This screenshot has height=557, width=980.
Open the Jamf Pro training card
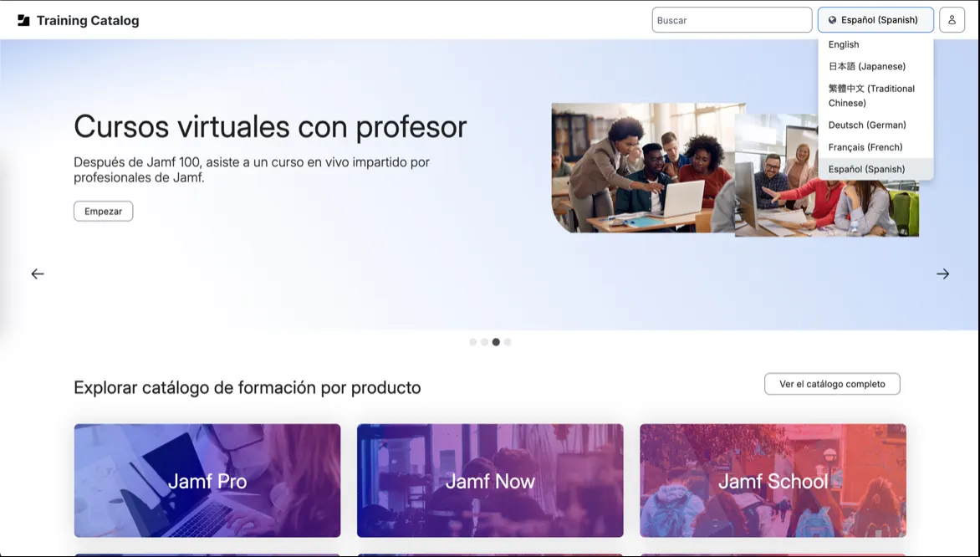tap(207, 480)
